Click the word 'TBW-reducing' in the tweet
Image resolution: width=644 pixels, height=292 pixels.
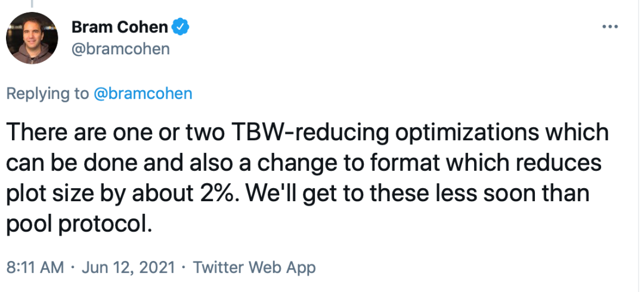pyautogui.click(x=311, y=133)
